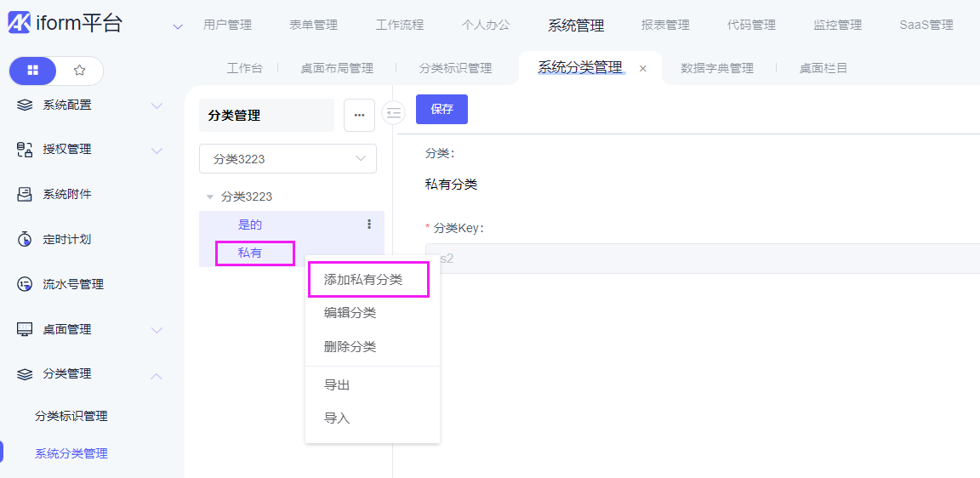
Task: Click the 桌面管理 monitor icon
Action: (25, 329)
